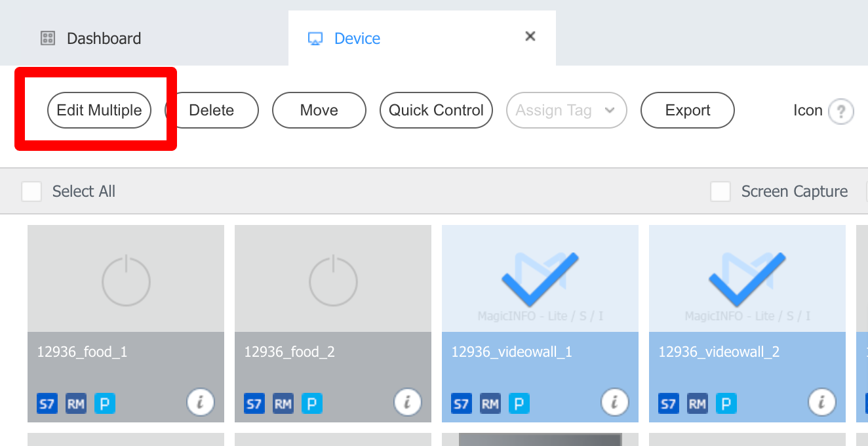Screen dimensions: 868x446
Task: Close the Device tab
Action: (x=530, y=37)
